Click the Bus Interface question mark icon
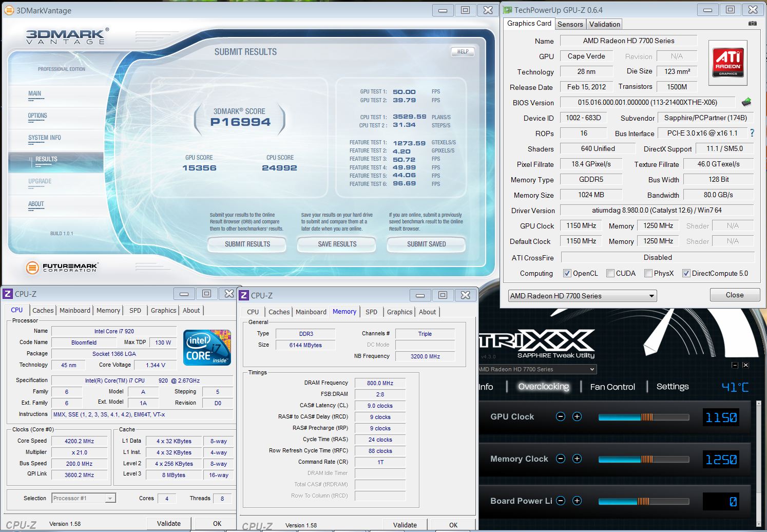Viewport: 767px width, 532px height. 752,133
